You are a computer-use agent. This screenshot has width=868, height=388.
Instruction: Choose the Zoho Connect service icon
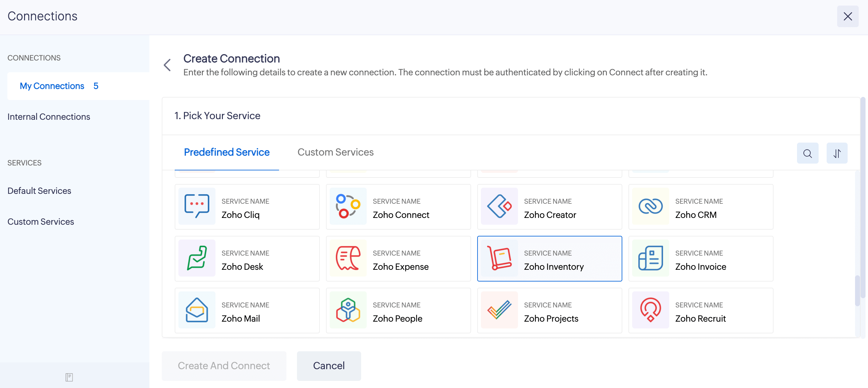point(348,206)
